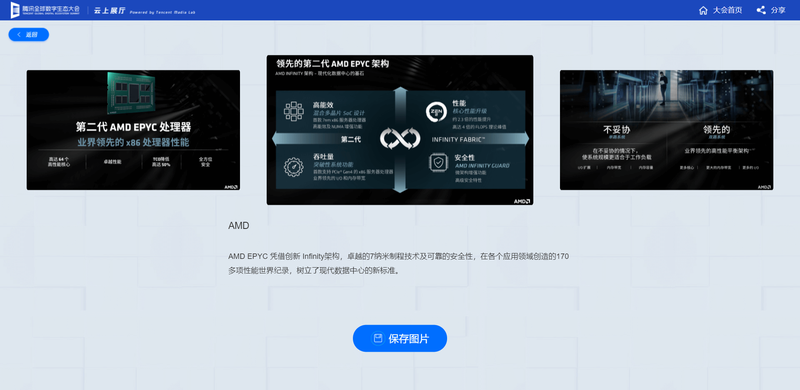Click the chiplet icon beside 高能效

[294, 111]
